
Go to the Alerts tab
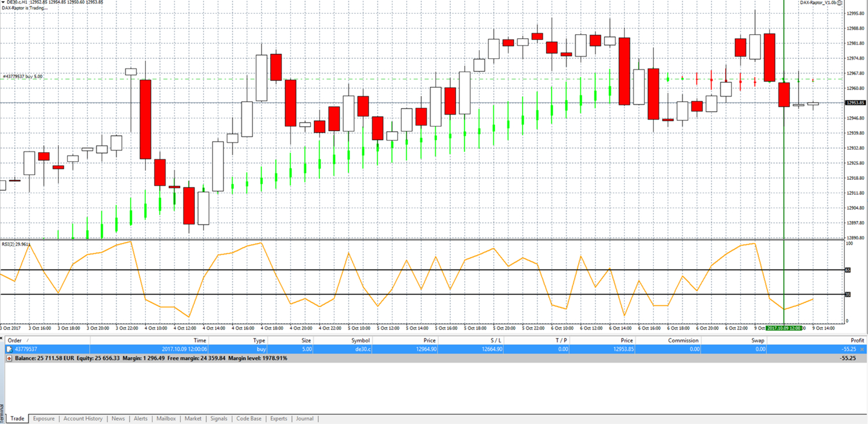point(141,419)
